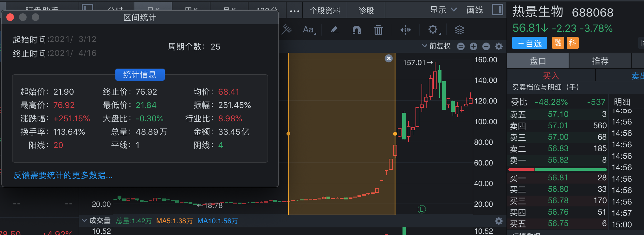The width and height of the screenshot is (644, 235).
Task: Add stock via +自选 button
Action: pyautogui.click(x=529, y=43)
